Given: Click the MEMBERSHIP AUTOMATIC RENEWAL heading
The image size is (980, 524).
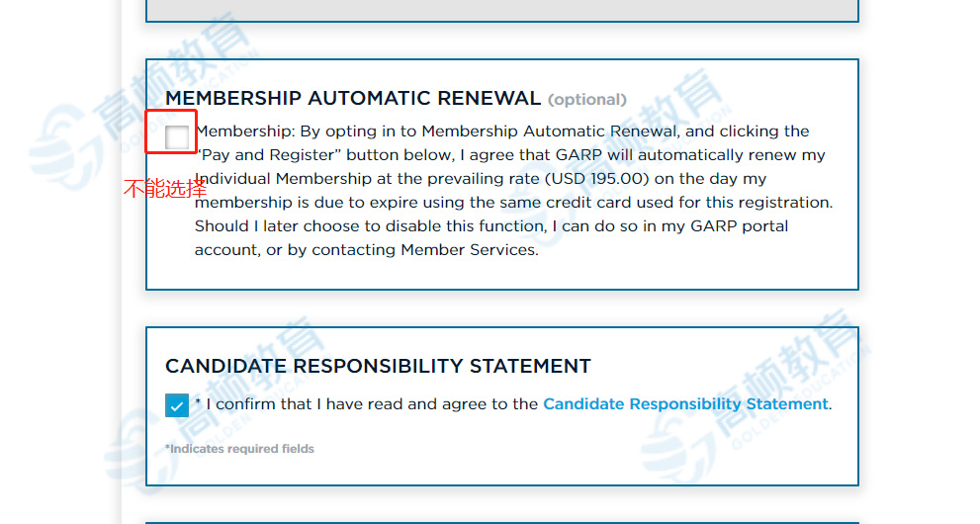Looking at the screenshot, I should pos(353,98).
